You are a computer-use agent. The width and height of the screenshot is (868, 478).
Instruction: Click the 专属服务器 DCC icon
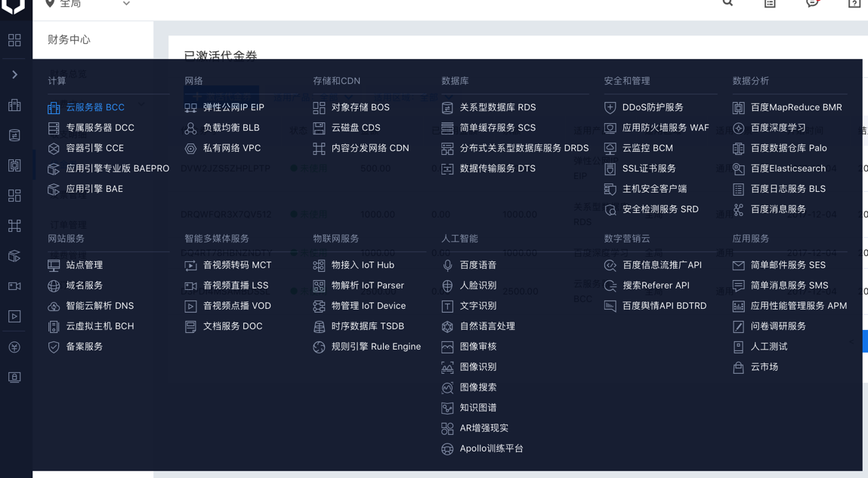click(54, 128)
